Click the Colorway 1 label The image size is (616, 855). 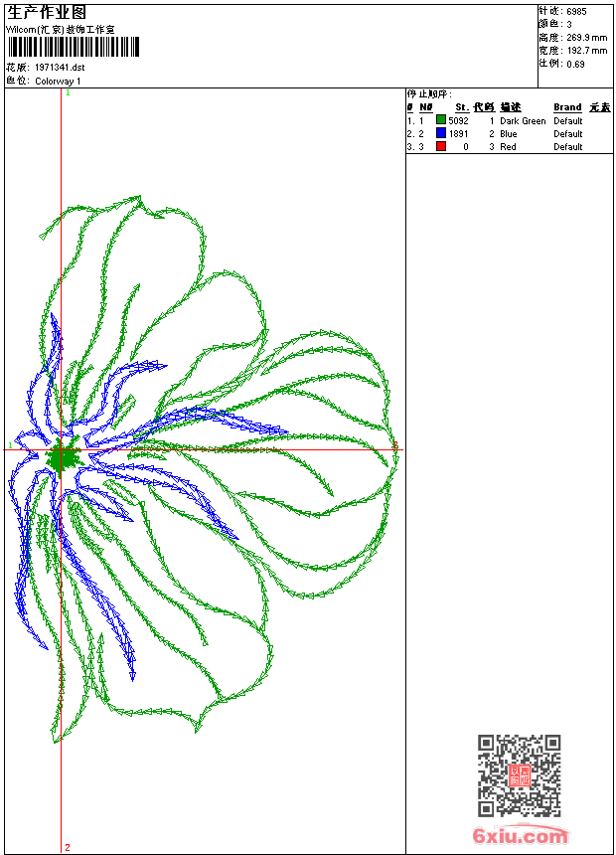coord(58,82)
